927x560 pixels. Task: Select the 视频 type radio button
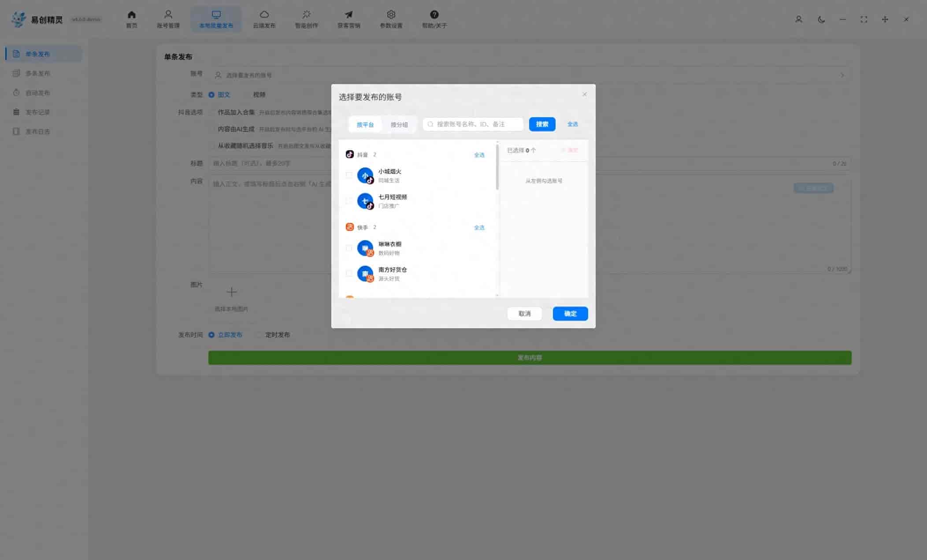pyautogui.click(x=247, y=95)
